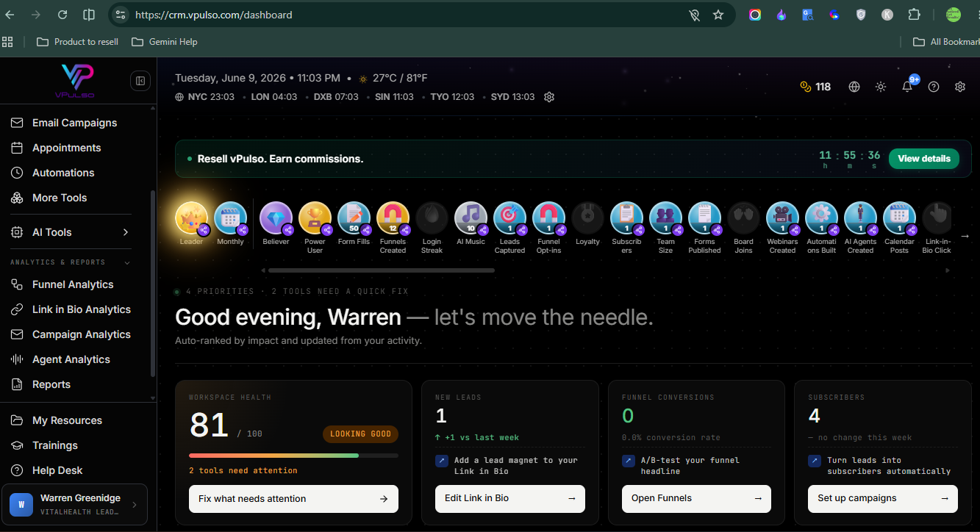Click the help question mark icon
980x532 pixels.
(934, 87)
